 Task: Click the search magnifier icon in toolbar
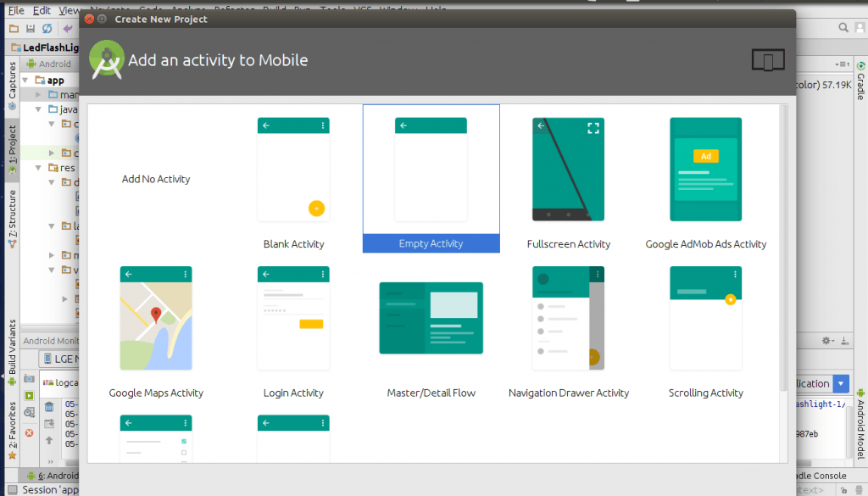(843, 27)
